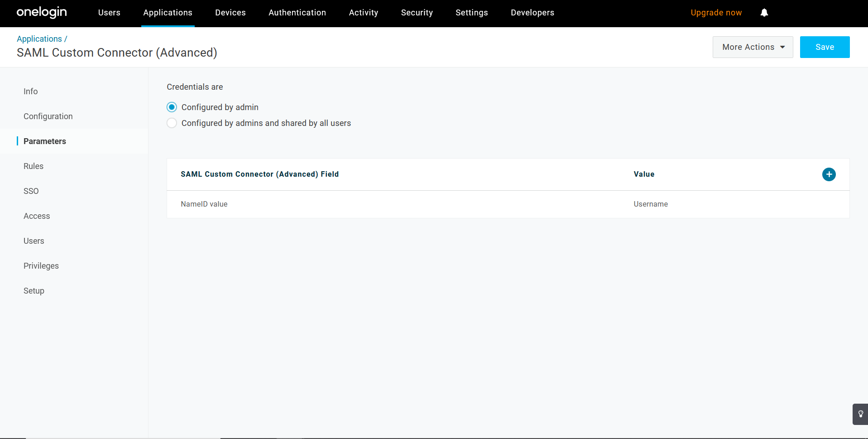Expand the More Actions menu
The width and height of the screenshot is (868, 439).
point(752,47)
